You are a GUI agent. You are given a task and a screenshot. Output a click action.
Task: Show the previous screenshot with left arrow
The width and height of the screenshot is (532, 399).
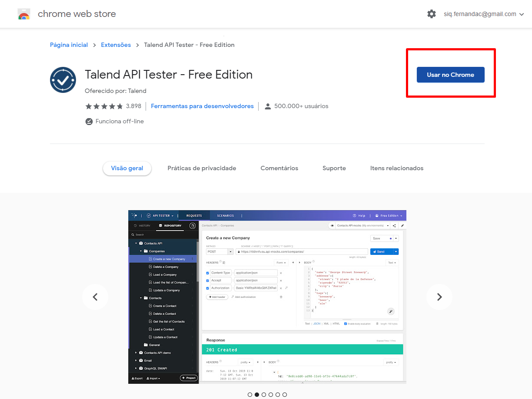[95, 297]
